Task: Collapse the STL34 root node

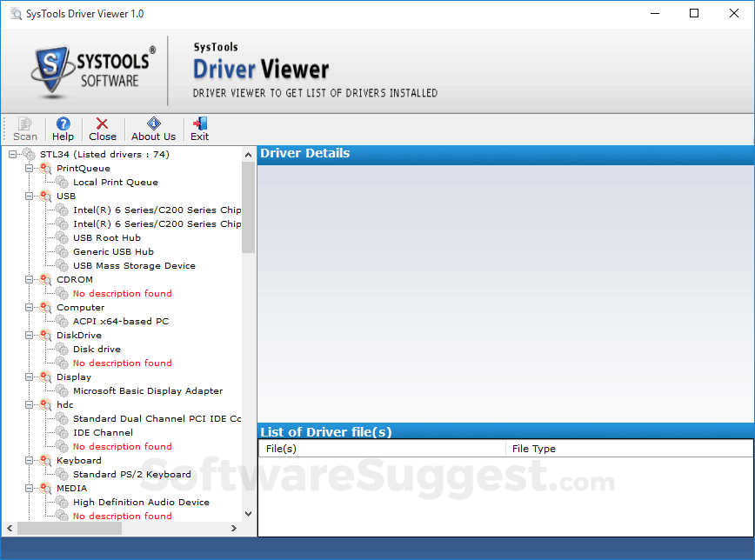Action: coord(12,154)
